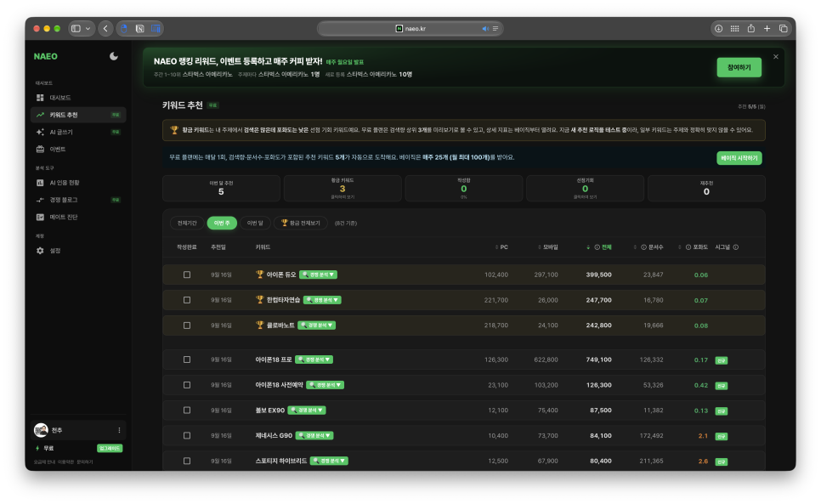This screenshot has width=821, height=504.
Task: Open the Safari sidebar dropdown chevron
Action: click(x=88, y=29)
